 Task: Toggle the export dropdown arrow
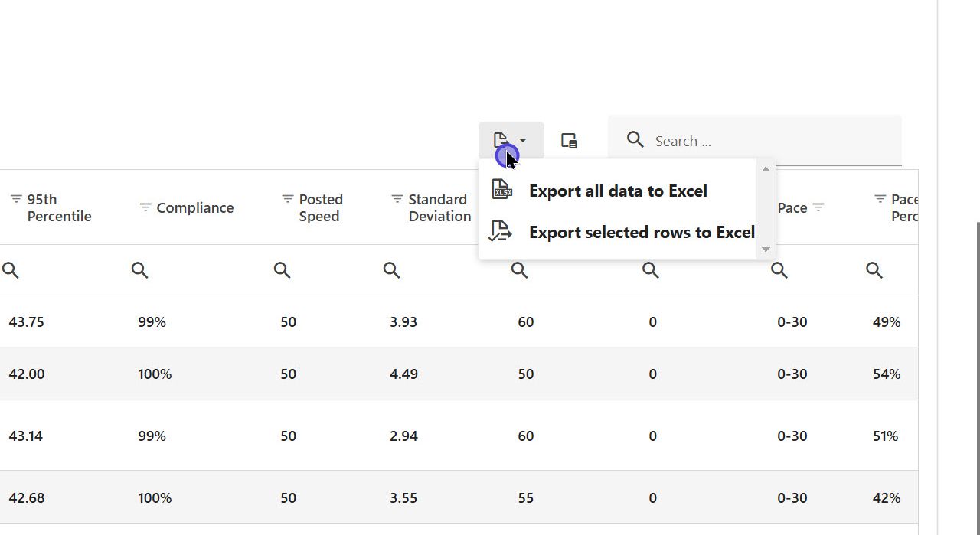(x=523, y=141)
